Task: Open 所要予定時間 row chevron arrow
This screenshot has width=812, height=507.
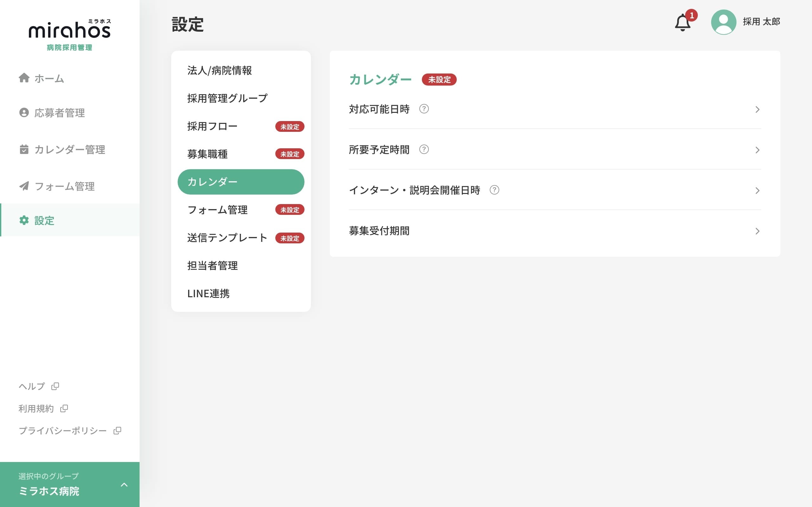Action: (x=757, y=150)
